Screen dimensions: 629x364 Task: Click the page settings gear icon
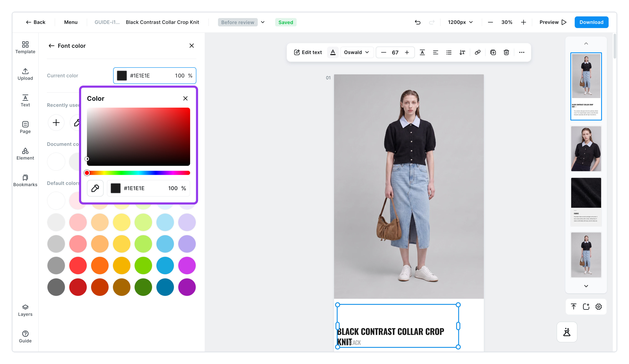[599, 307]
